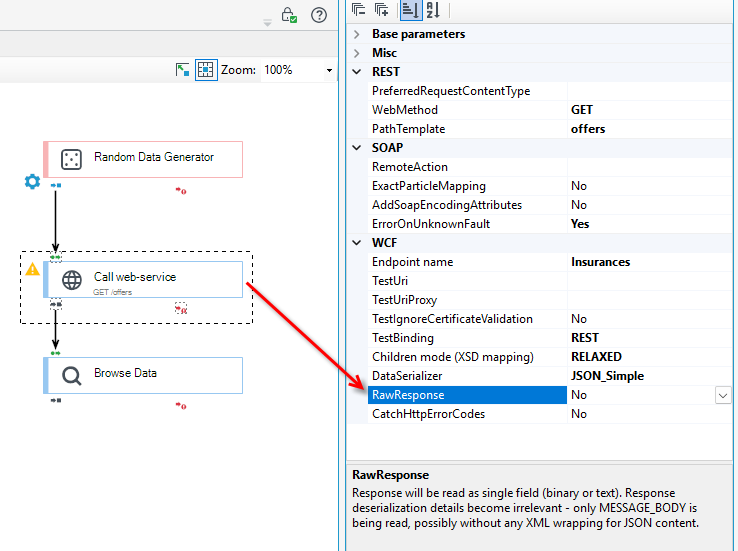Screen dimensions: 738x551
Task: Click the expand all categories icon
Action: (x=381, y=9)
